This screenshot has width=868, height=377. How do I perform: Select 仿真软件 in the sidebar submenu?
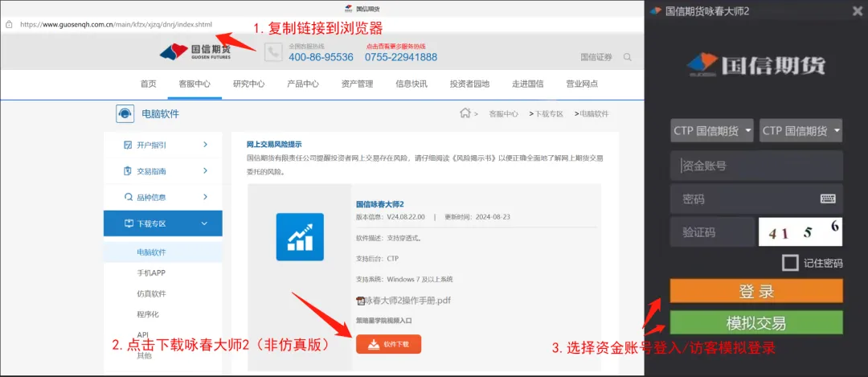(151, 293)
